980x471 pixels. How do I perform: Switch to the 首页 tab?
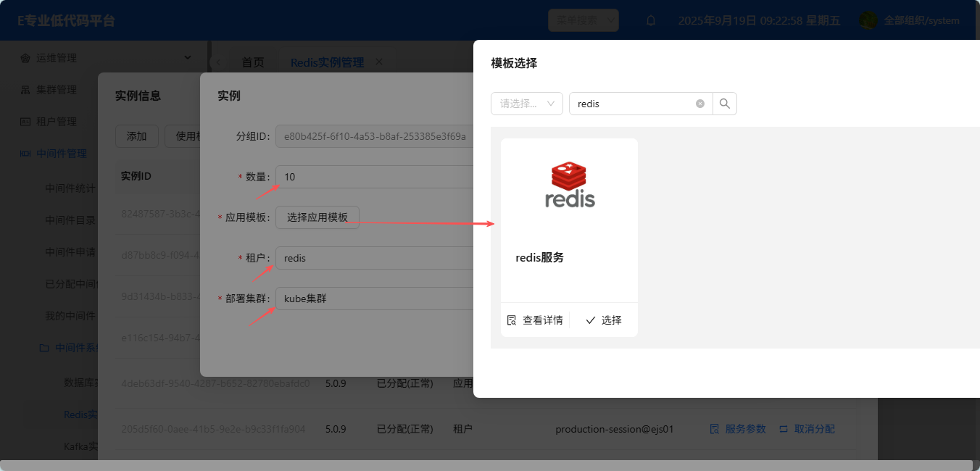pyautogui.click(x=252, y=62)
